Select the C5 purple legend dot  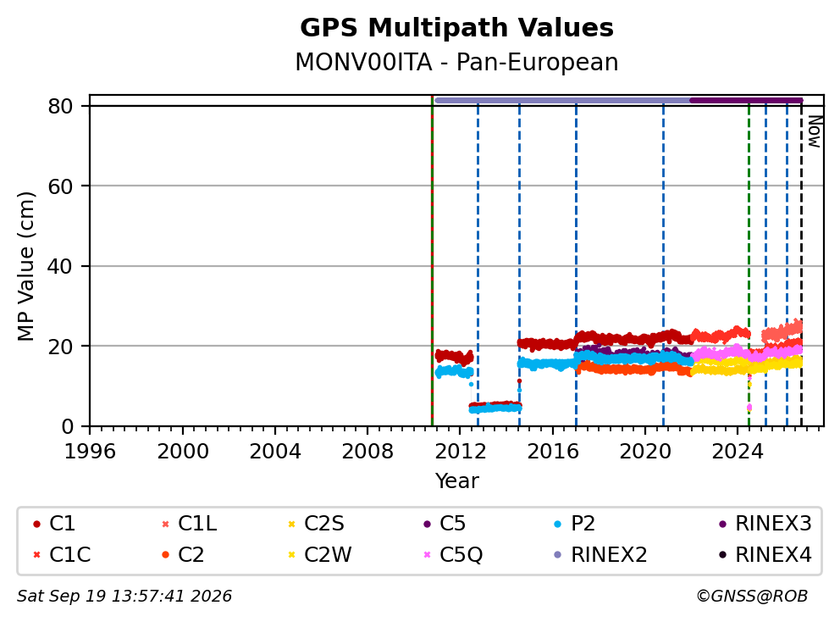coord(427,524)
